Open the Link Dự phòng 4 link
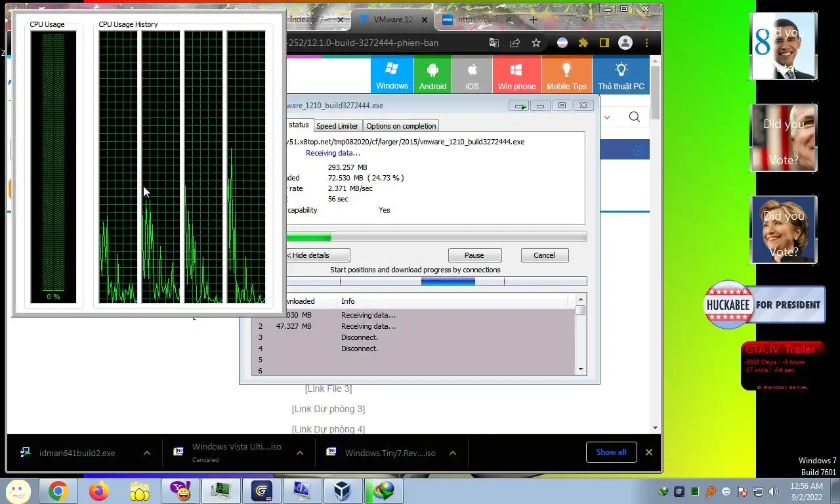The image size is (840, 504). pyautogui.click(x=328, y=429)
